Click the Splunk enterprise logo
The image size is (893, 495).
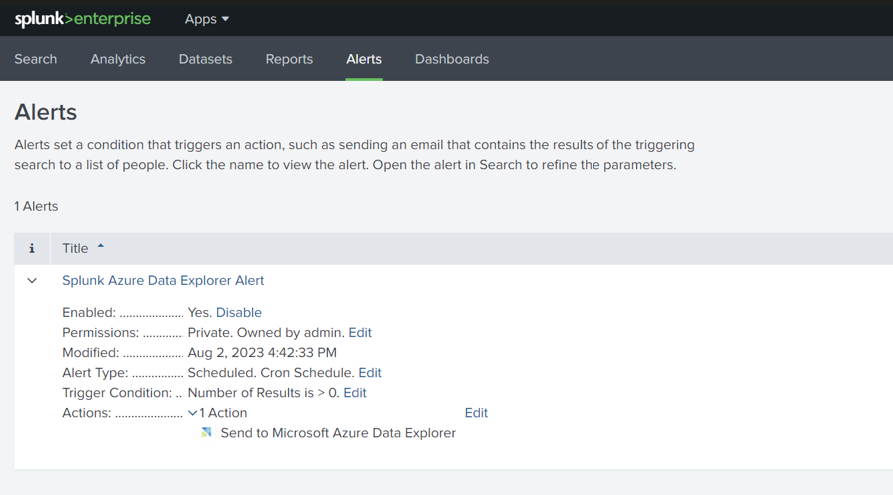(x=82, y=19)
